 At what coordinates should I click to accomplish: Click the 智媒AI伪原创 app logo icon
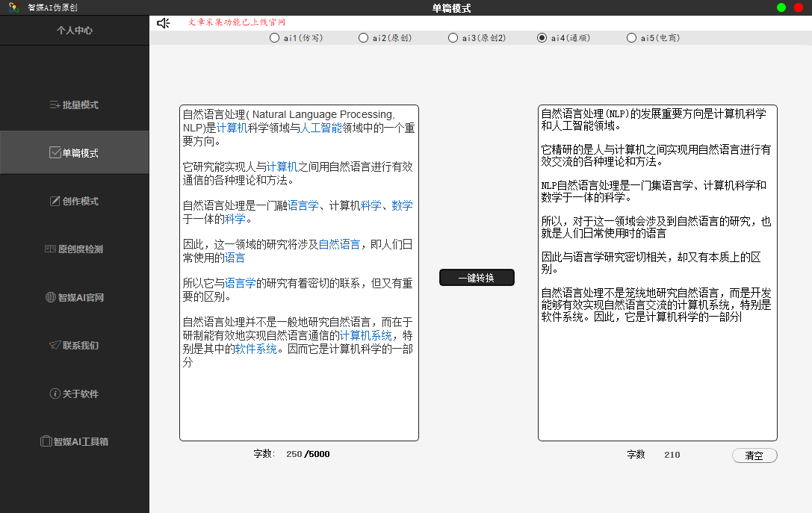pos(14,7)
